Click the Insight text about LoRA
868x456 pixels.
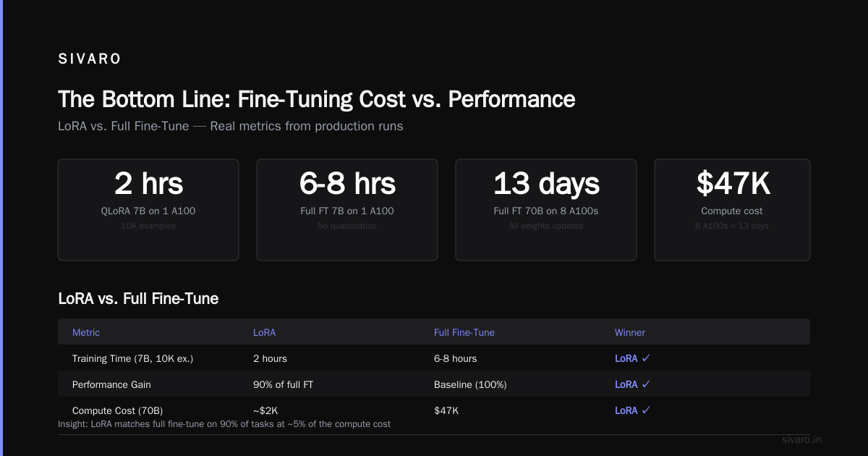(x=224, y=423)
